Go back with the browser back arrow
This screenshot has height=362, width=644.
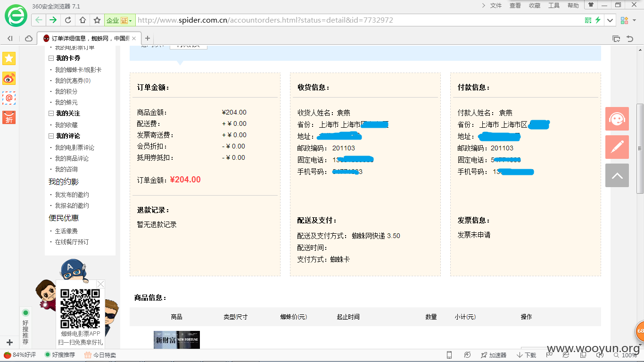click(x=39, y=20)
